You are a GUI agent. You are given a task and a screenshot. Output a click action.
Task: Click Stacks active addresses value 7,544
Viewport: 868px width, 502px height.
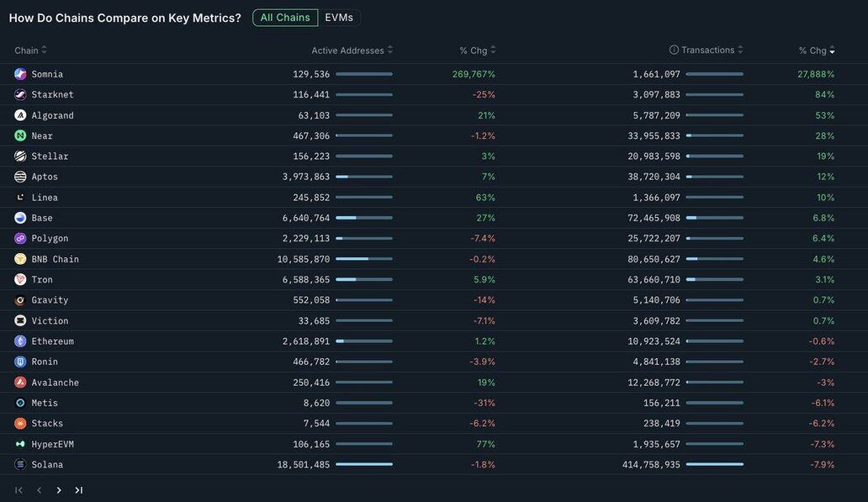pyautogui.click(x=316, y=424)
